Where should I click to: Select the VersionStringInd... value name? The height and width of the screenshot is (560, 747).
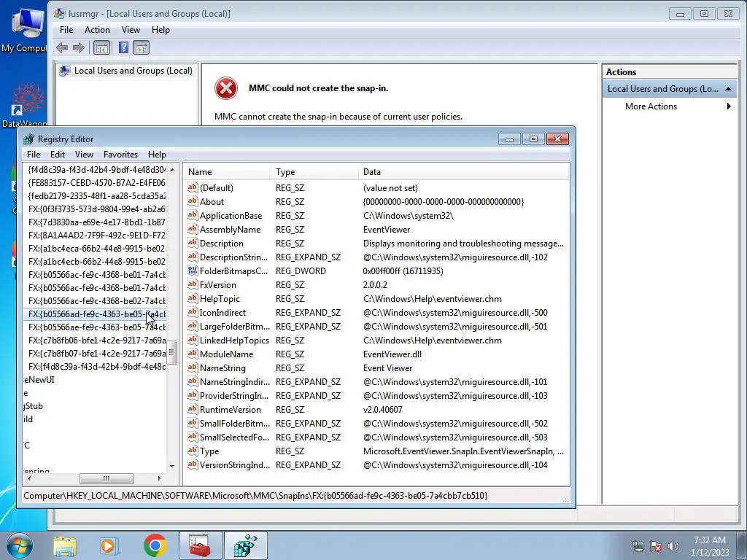click(x=234, y=464)
